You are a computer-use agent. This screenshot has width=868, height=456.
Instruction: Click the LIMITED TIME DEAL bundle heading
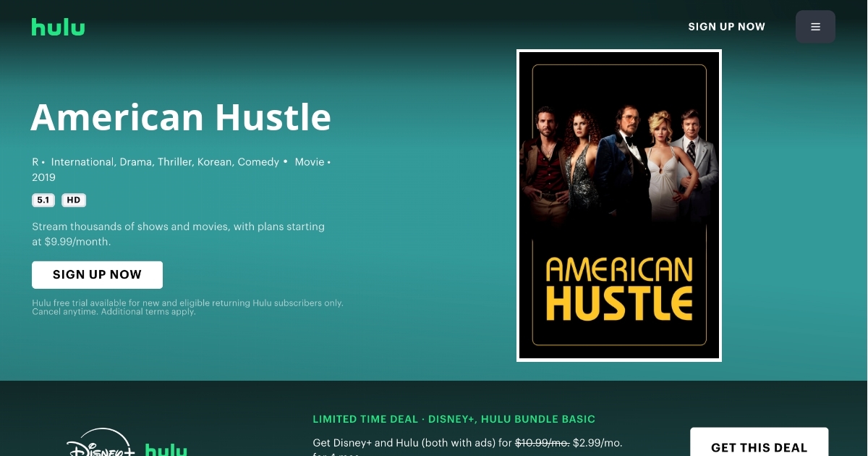point(454,419)
